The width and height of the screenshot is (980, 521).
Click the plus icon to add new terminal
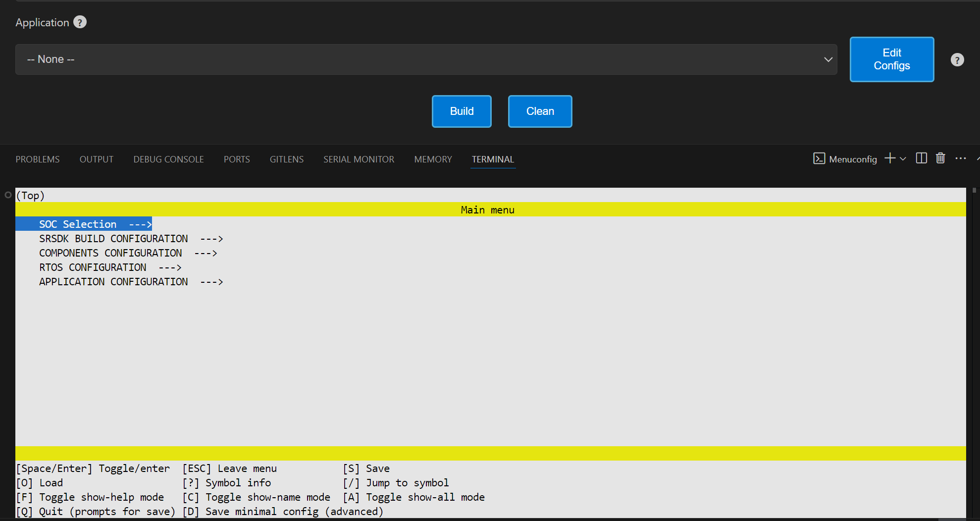(890, 158)
